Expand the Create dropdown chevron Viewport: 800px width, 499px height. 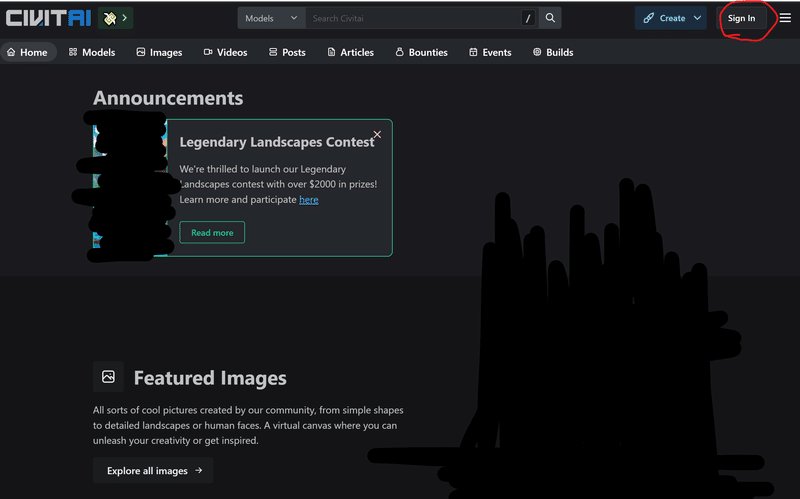[697, 18]
